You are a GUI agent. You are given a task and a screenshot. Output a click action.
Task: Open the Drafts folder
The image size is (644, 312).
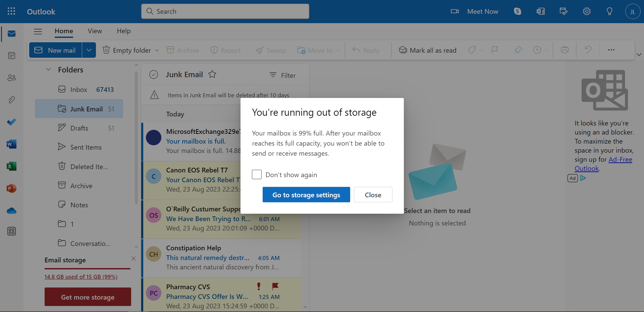click(79, 128)
